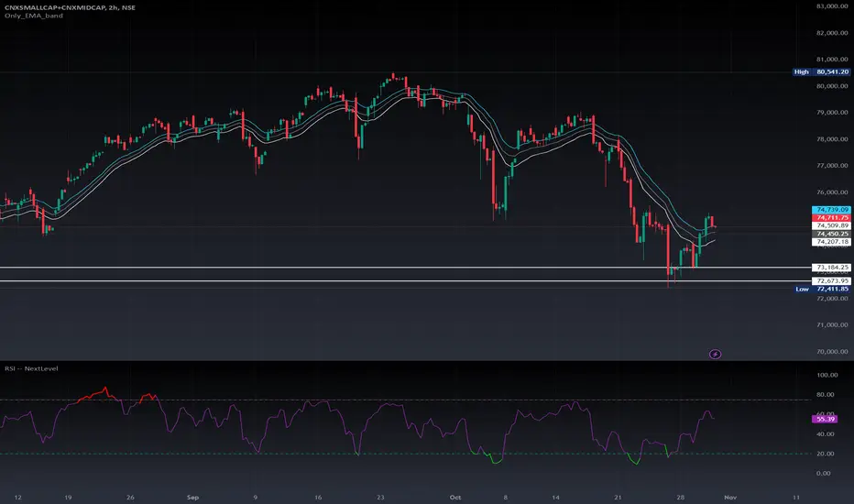Click the purple lightning bolt icon
This screenshot has height=504, width=854.
pyautogui.click(x=715, y=354)
